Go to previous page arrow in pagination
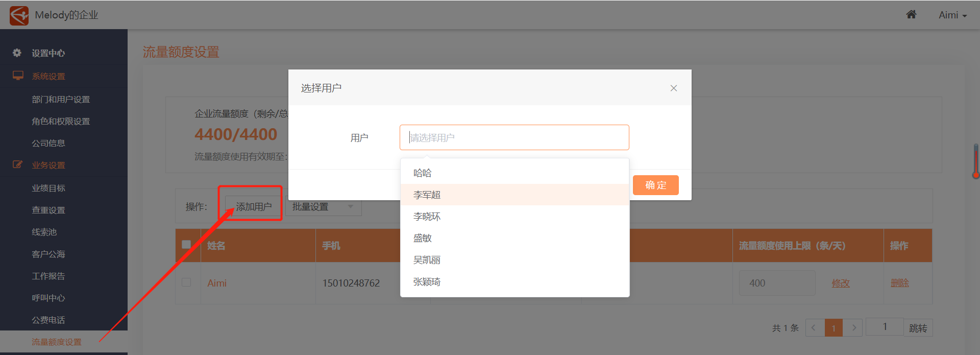980x355 pixels. pyautogui.click(x=814, y=327)
